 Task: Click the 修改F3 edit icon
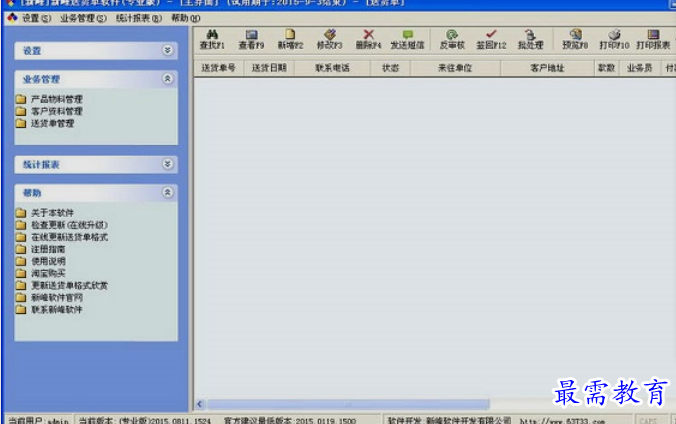click(x=329, y=35)
